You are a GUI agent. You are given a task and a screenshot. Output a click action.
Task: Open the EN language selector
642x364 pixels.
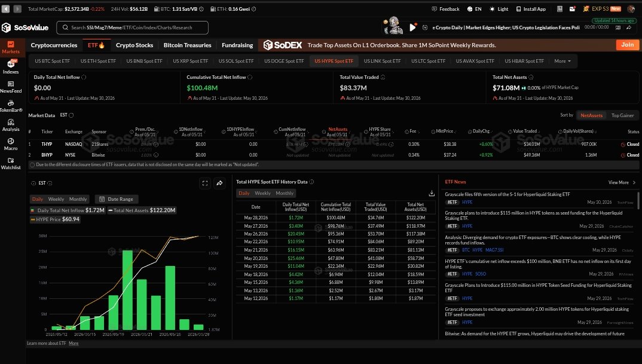[475, 9]
